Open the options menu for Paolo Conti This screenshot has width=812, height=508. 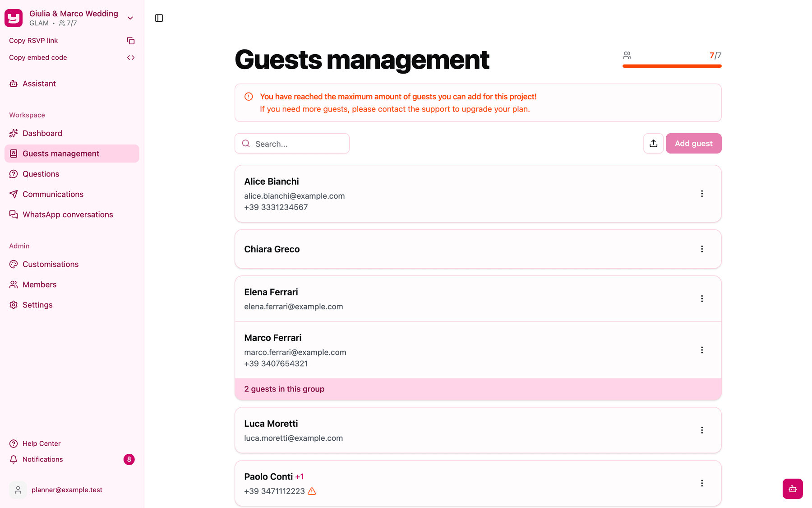(x=702, y=483)
